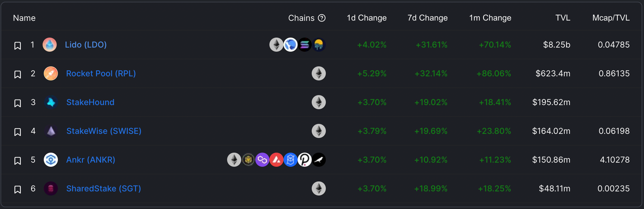Toggle bookmark for Rocket Pool
The height and width of the screenshot is (209, 644).
(18, 74)
